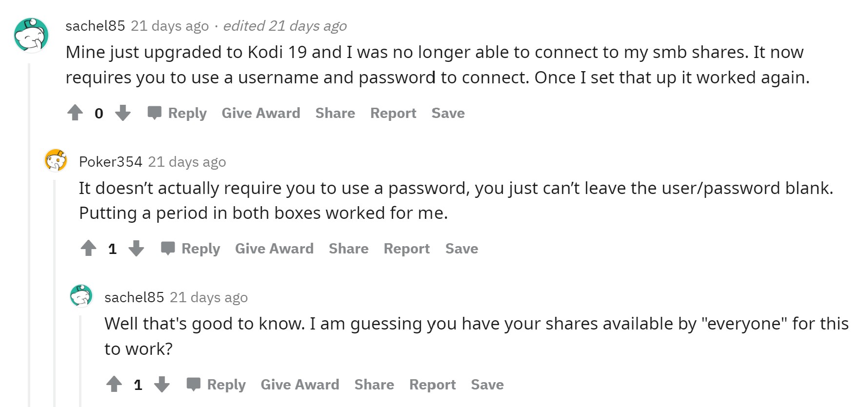Upvote Poker354's comment about the period trick
Screen dimensions: 868x407
tap(88, 248)
